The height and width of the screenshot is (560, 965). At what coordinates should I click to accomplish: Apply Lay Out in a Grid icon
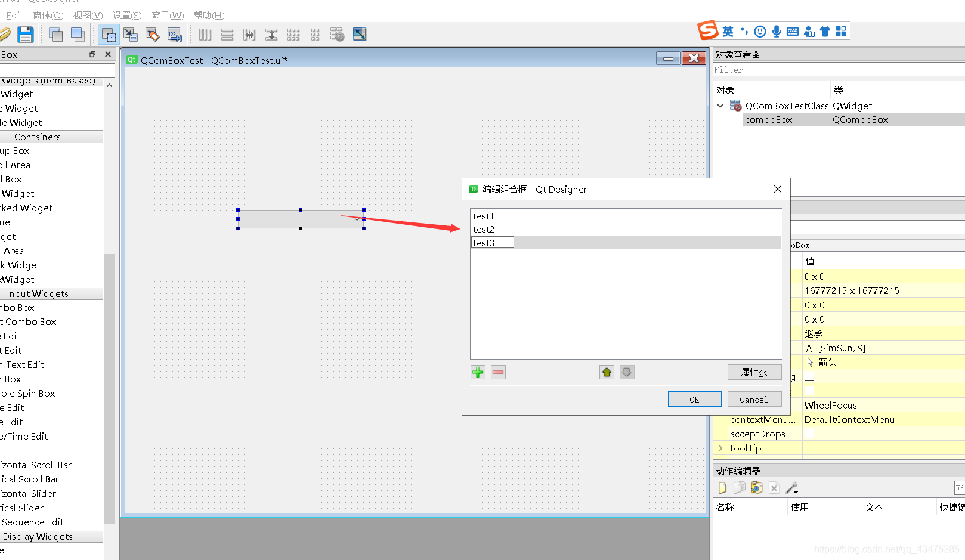tap(293, 35)
